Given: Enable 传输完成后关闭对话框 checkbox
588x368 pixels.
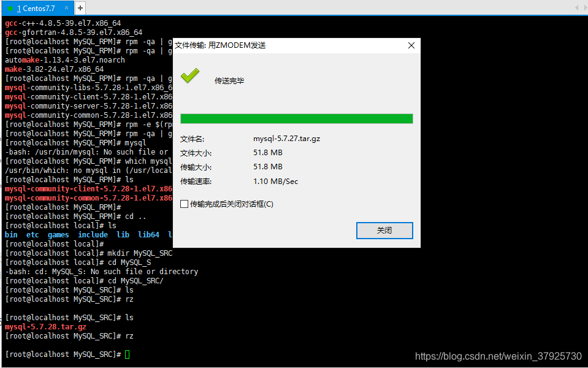Looking at the screenshot, I should pos(184,204).
